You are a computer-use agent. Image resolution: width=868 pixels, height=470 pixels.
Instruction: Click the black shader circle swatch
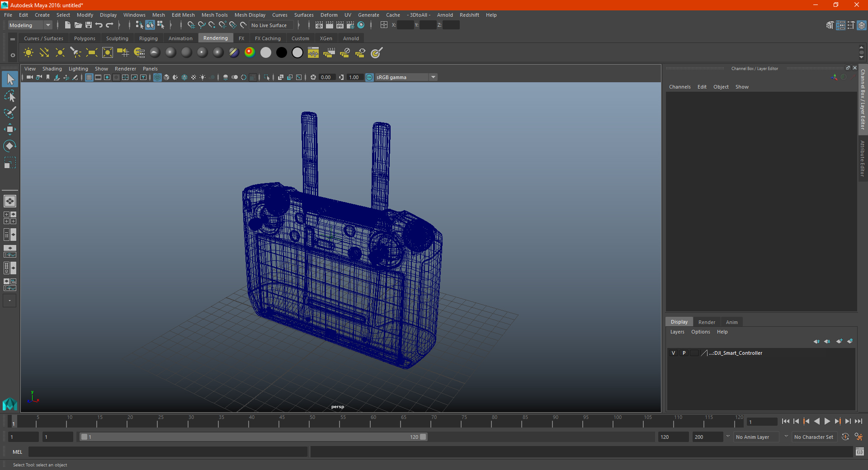pos(282,53)
